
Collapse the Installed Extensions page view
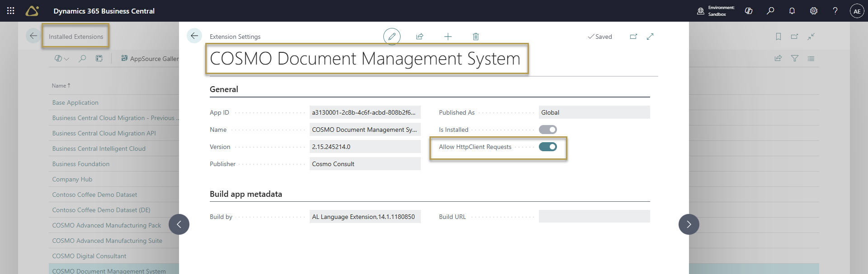click(811, 37)
